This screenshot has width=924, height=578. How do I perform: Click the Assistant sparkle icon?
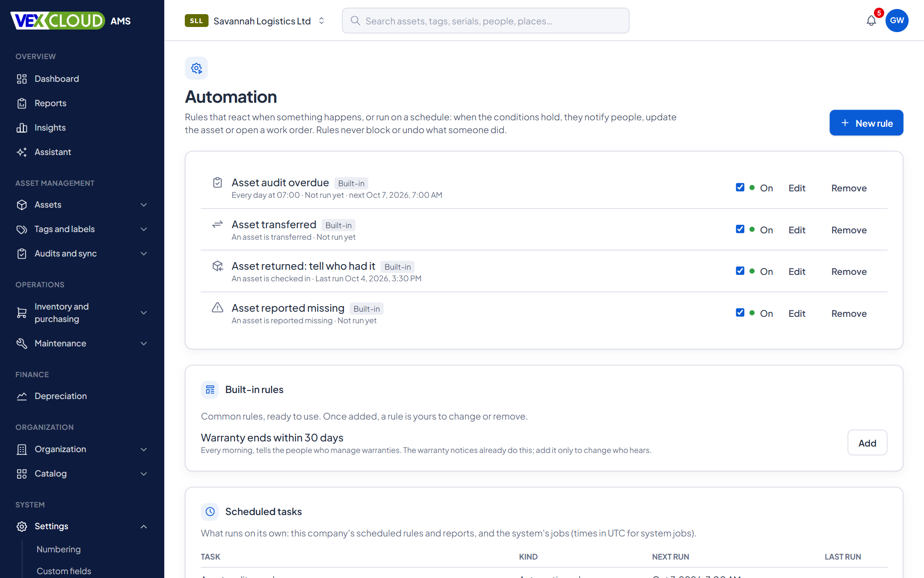[x=22, y=152]
